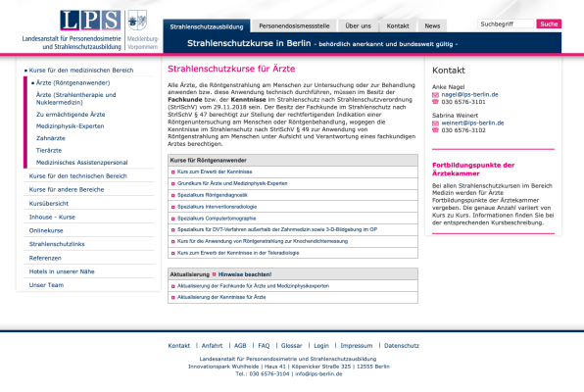Open footer FAQ link
This screenshot has width=584, height=392.
click(264, 346)
